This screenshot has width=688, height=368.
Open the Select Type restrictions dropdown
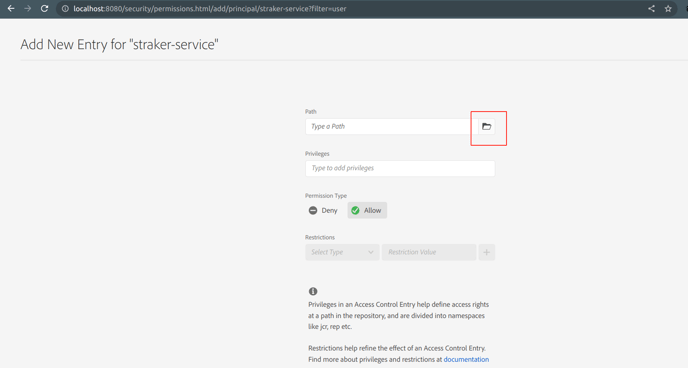pyautogui.click(x=342, y=252)
